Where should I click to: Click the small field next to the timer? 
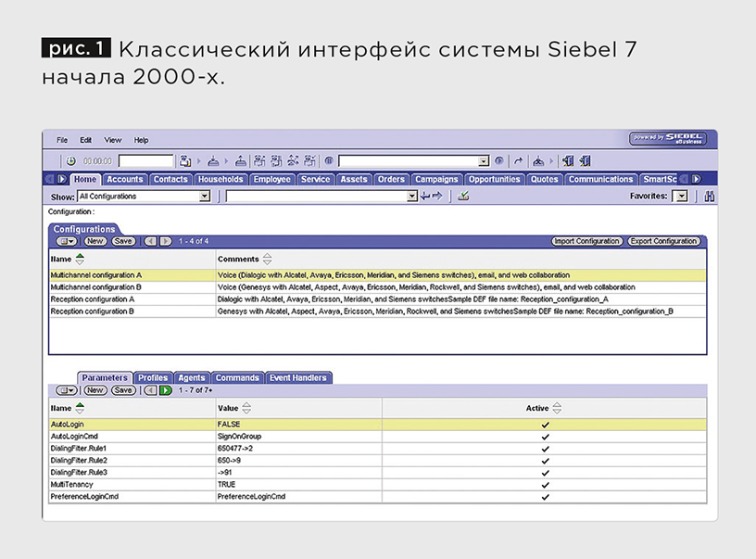(145, 161)
